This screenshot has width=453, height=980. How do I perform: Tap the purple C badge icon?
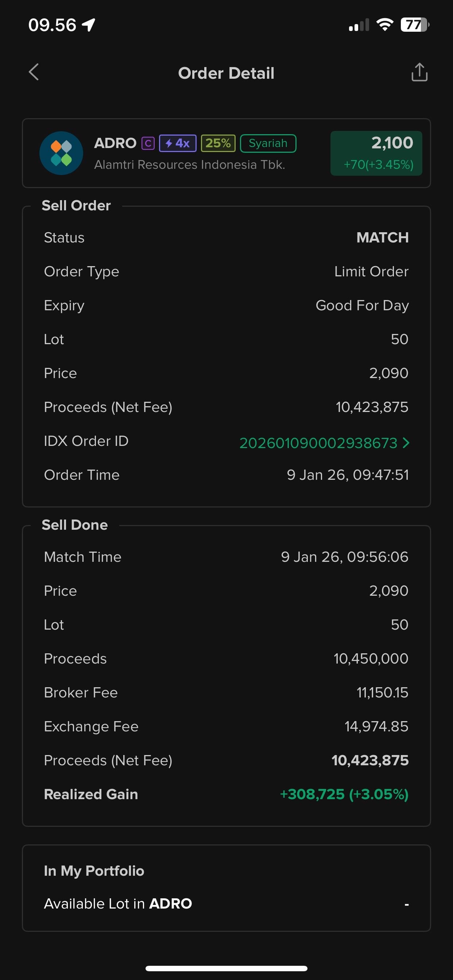pyautogui.click(x=148, y=143)
